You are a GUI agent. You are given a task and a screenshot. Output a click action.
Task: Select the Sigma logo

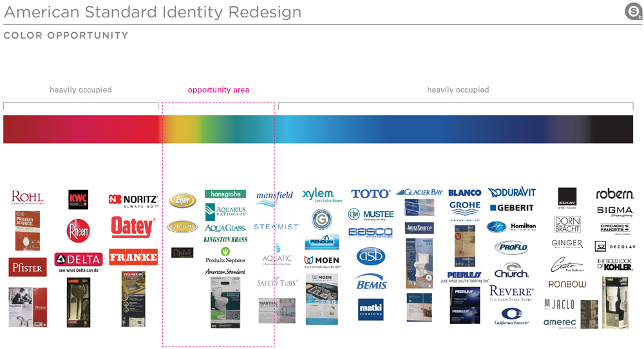[615, 211]
